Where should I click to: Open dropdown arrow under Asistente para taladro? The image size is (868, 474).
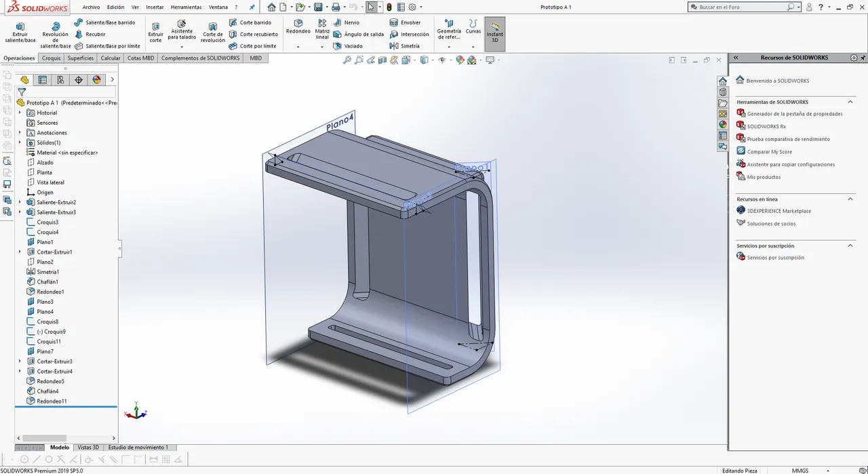[182, 47]
